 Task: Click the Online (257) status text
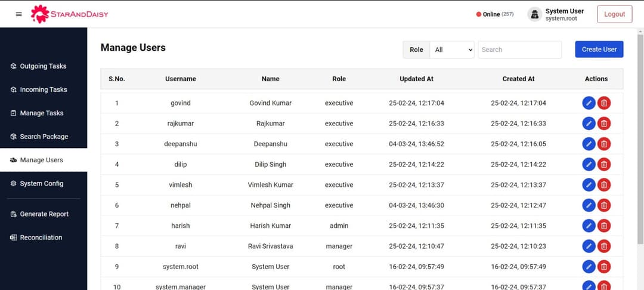498,14
